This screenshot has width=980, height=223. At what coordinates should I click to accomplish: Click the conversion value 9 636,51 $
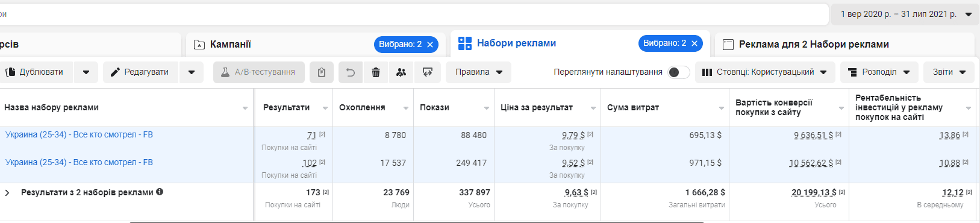(x=813, y=135)
